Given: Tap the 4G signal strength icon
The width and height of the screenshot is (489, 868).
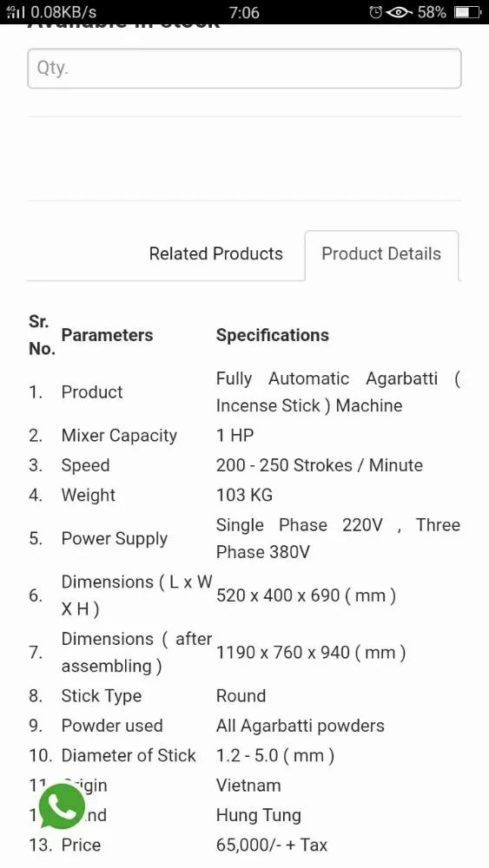Looking at the screenshot, I should [15, 11].
